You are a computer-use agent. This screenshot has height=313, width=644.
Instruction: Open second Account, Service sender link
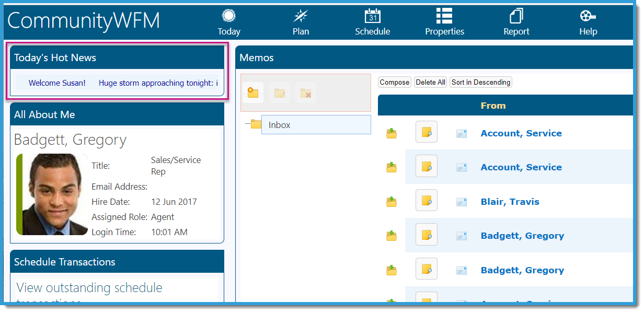[521, 167]
